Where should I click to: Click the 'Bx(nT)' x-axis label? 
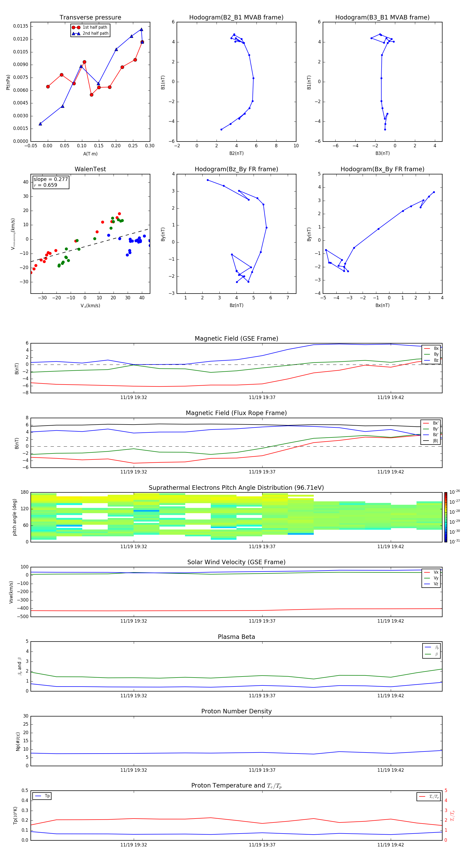pos(382,305)
